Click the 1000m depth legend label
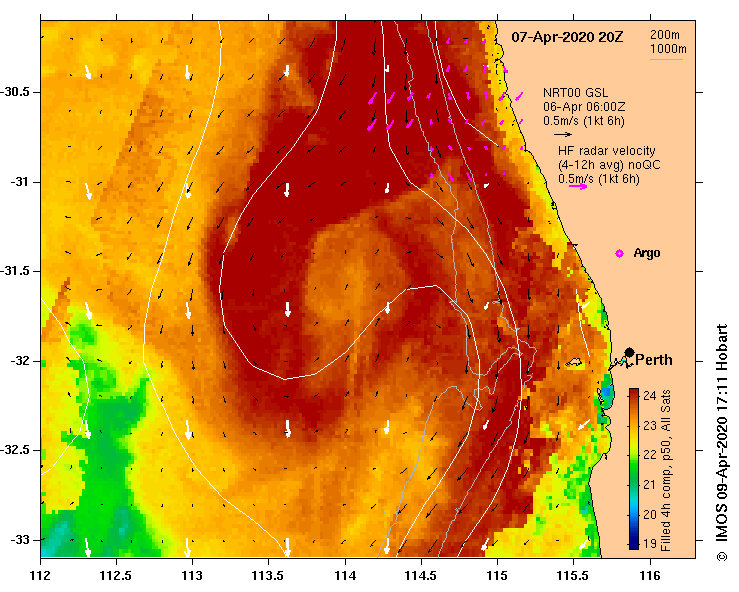739x592 pixels. [668, 49]
